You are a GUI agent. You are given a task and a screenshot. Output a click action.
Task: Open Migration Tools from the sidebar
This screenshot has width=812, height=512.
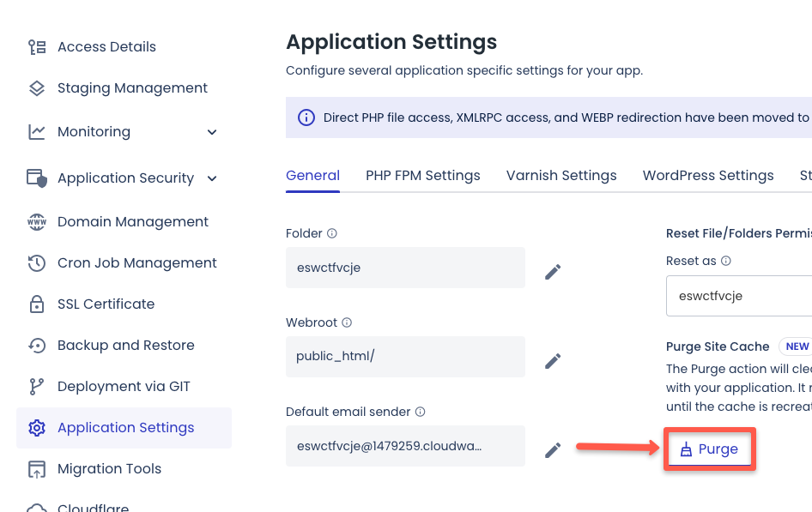(x=109, y=469)
